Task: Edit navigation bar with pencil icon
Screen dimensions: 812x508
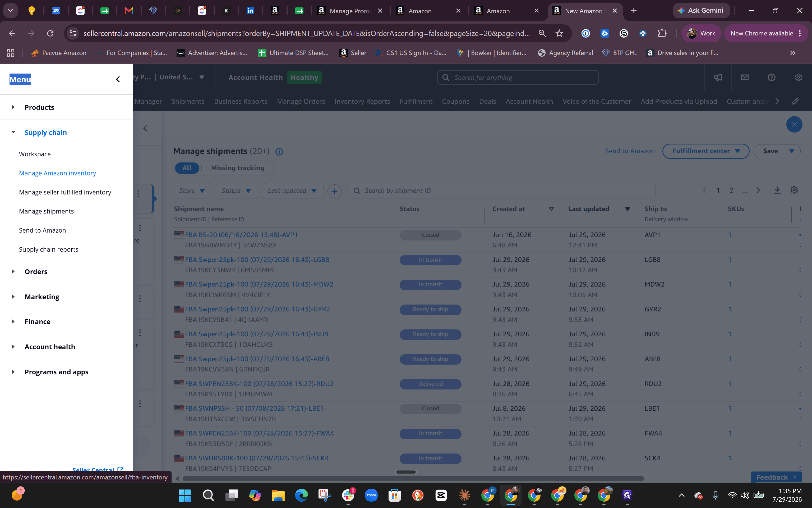Action: click(795, 101)
